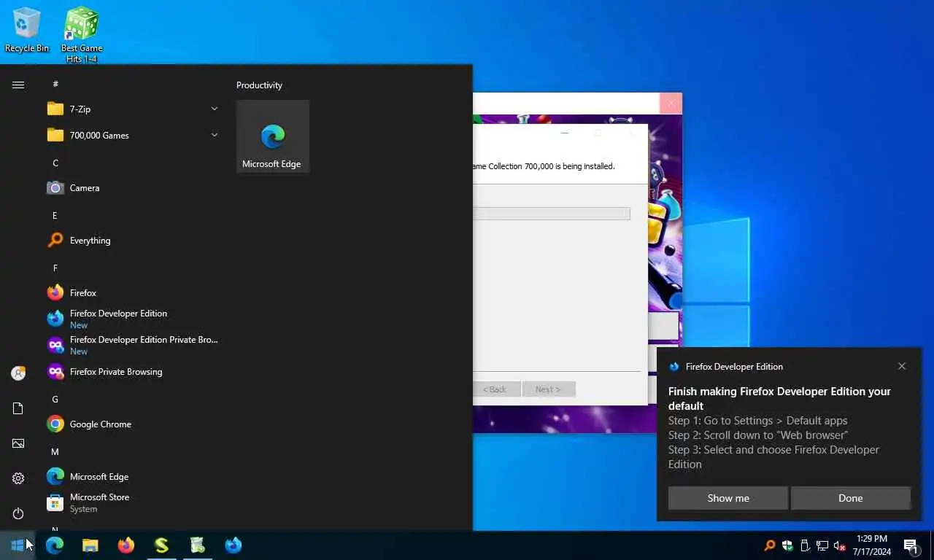934x560 pixels.
Task: Expand the 7-Zip folder chevron
Action: click(x=214, y=109)
